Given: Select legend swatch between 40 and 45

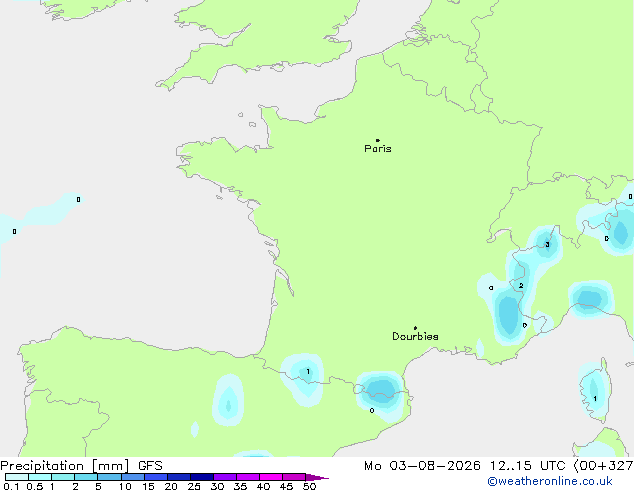Looking at the screenshot, I should [x=271, y=477].
